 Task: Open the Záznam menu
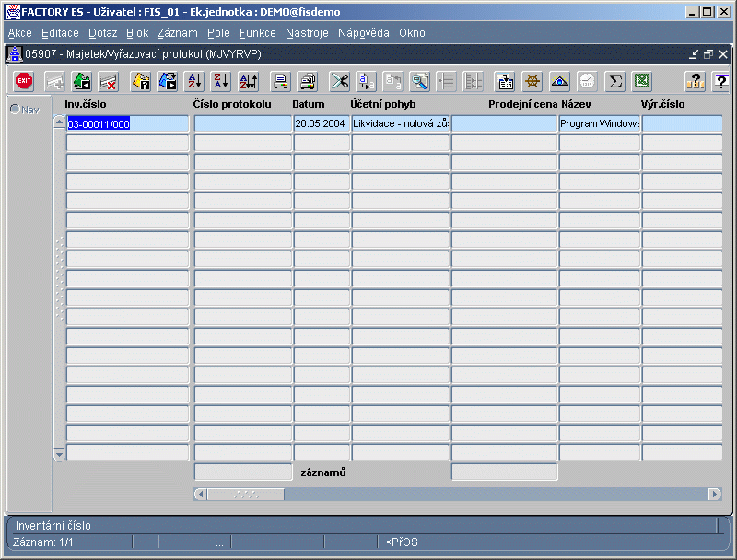(178, 33)
